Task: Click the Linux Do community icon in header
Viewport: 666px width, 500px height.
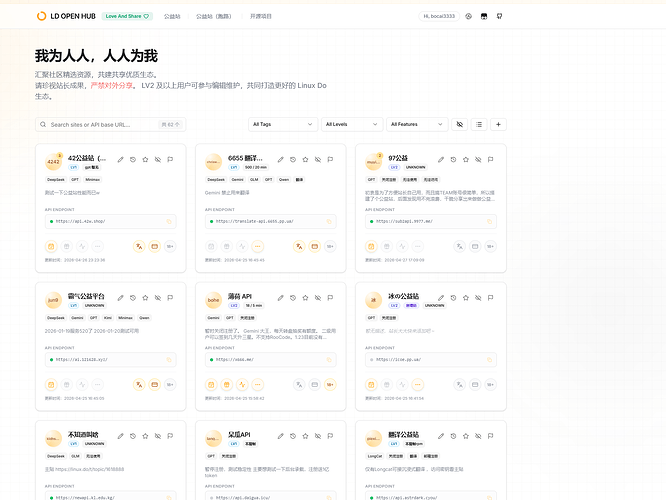Action: coord(484,16)
